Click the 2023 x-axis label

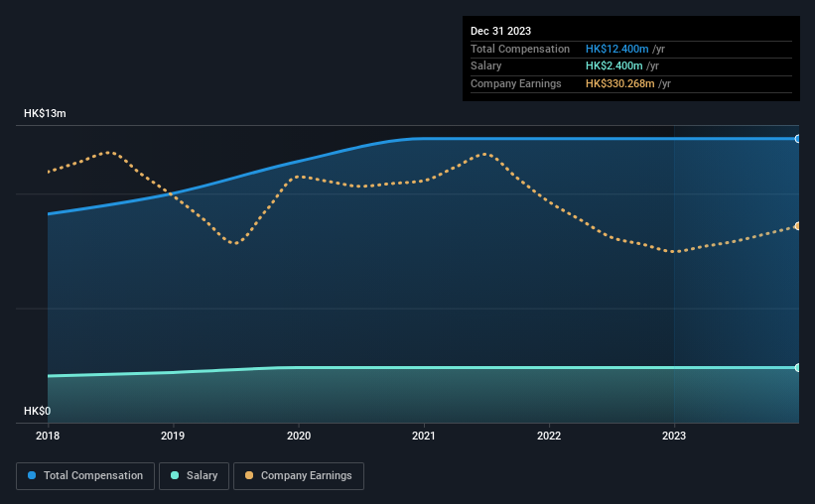(674, 436)
